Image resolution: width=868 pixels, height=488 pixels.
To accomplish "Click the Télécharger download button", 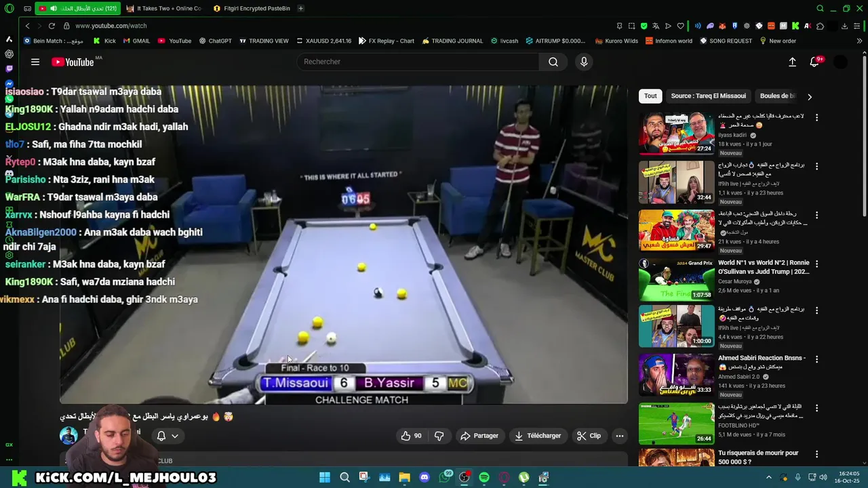I will [537, 436].
